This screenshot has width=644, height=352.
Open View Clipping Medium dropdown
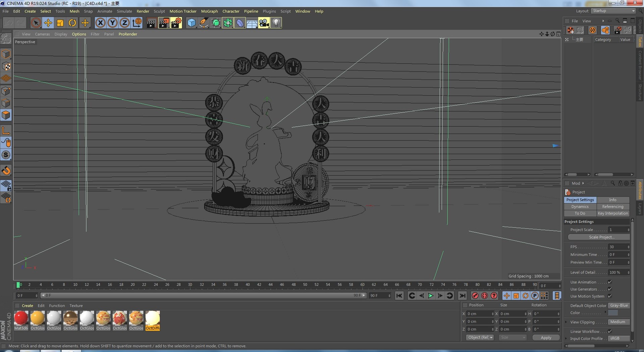[x=619, y=322]
